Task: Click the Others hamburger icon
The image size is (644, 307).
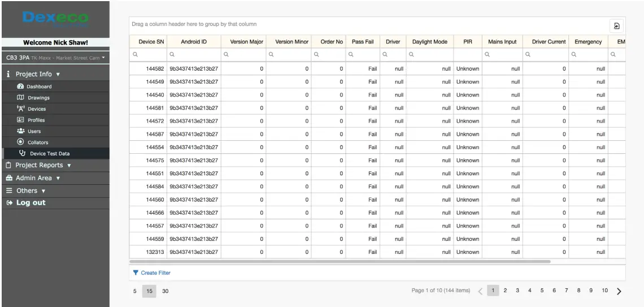Action: coord(9,191)
